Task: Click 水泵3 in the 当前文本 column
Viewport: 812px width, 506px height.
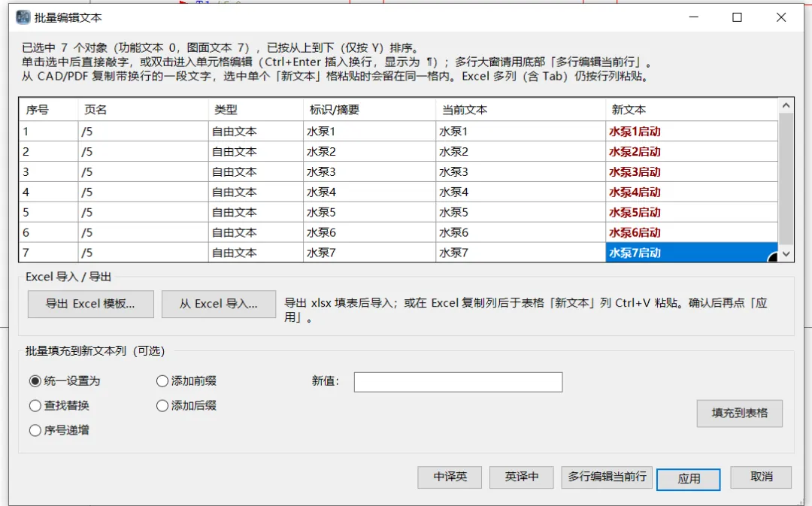Action: tap(520, 172)
